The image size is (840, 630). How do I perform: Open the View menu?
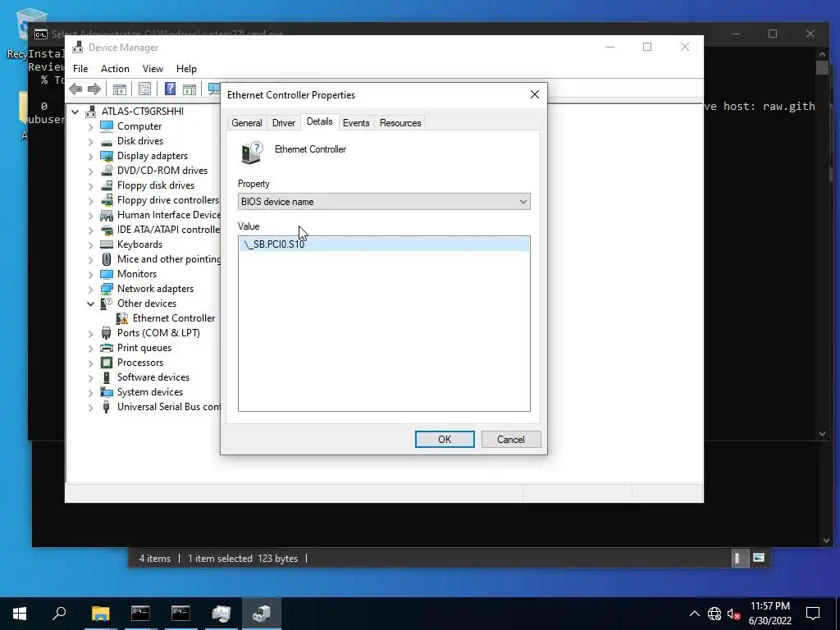click(153, 69)
